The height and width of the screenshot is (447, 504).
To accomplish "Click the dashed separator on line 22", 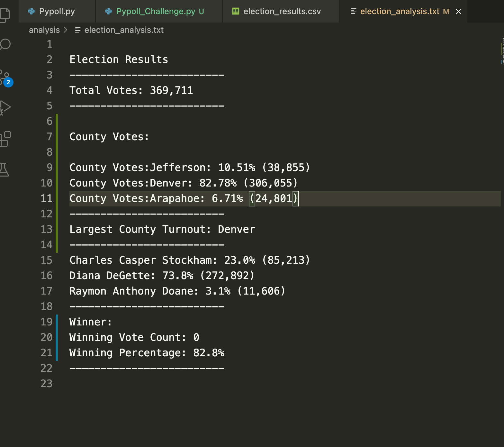I will coord(147,368).
